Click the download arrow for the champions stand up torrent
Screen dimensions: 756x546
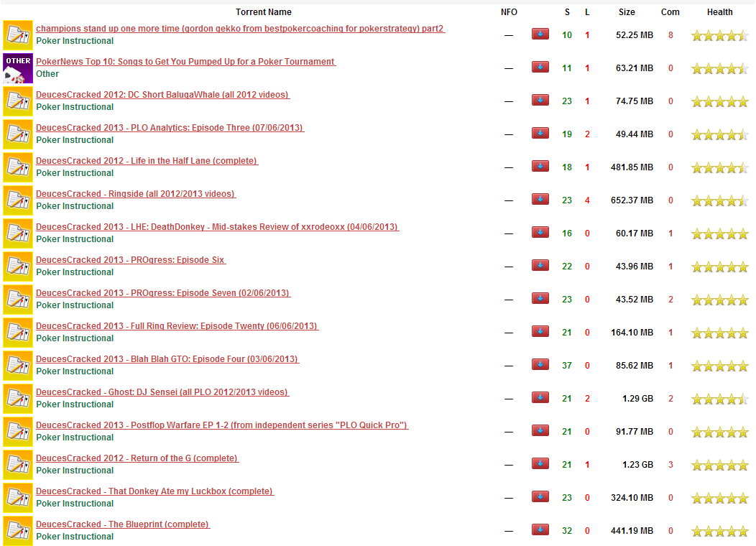tap(540, 34)
